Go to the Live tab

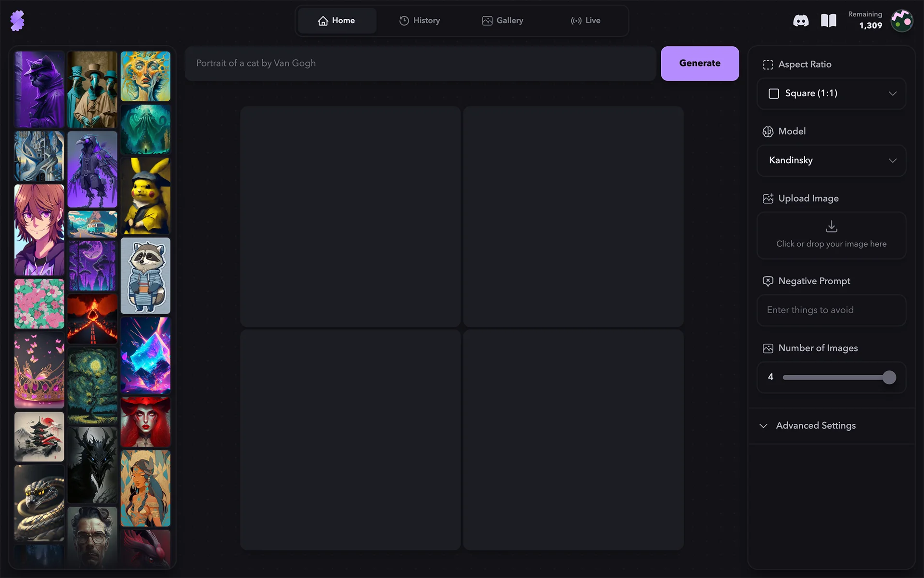tap(585, 21)
